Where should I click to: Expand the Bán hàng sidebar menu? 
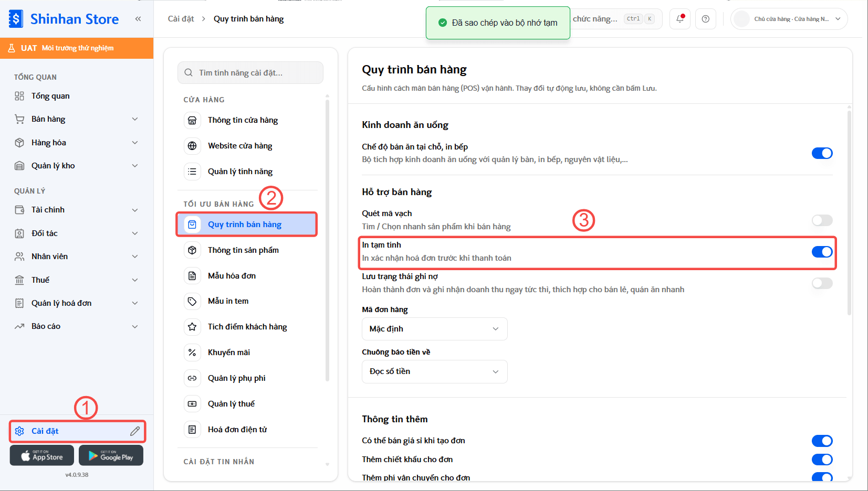tap(77, 119)
